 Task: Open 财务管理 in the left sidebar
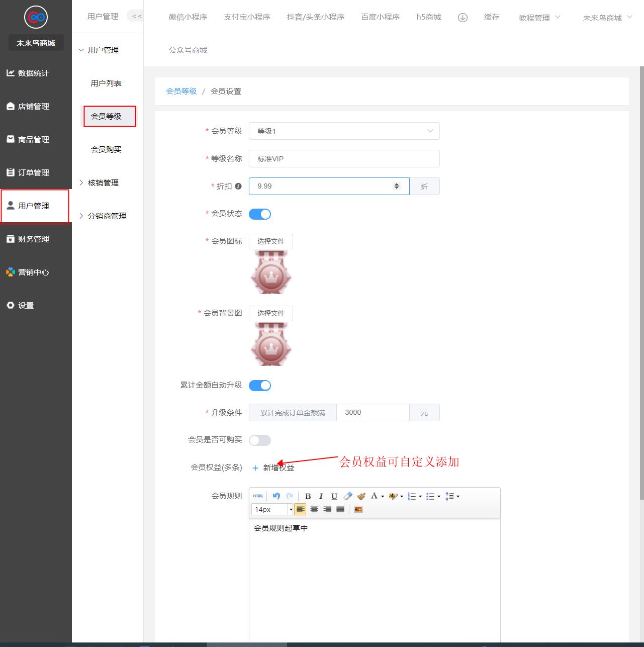(x=34, y=239)
